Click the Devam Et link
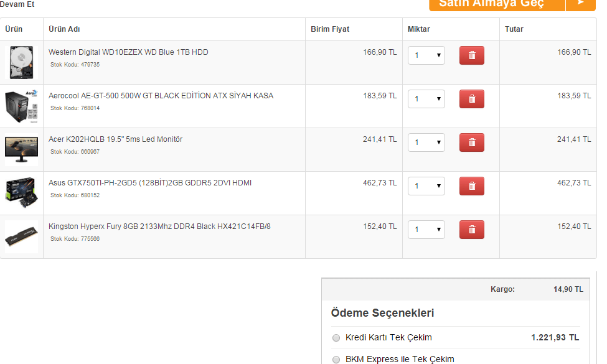 pos(17,4)
